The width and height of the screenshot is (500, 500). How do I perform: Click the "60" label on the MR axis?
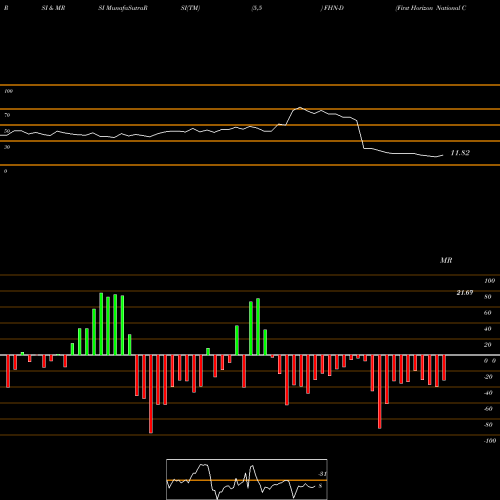[x=487, y=313]
